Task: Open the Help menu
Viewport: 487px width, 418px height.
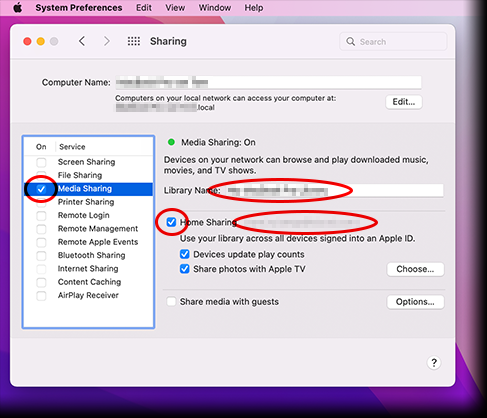Action: 254,7
